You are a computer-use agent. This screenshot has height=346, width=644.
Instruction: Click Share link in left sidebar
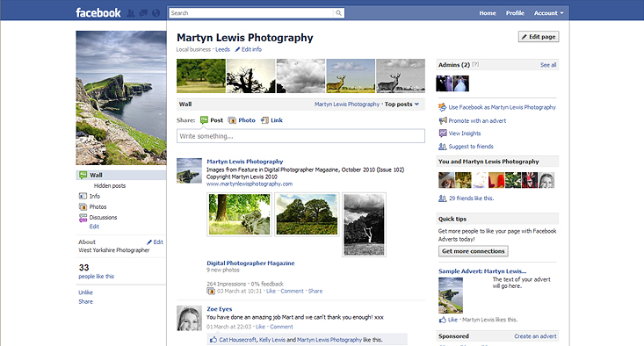pyautogui.click(x=85, y=302)
